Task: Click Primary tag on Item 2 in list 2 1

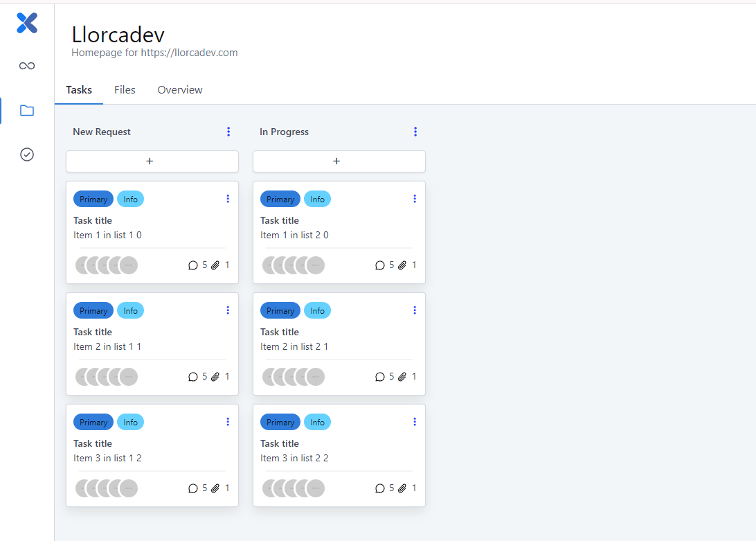Action: [280, 311]
